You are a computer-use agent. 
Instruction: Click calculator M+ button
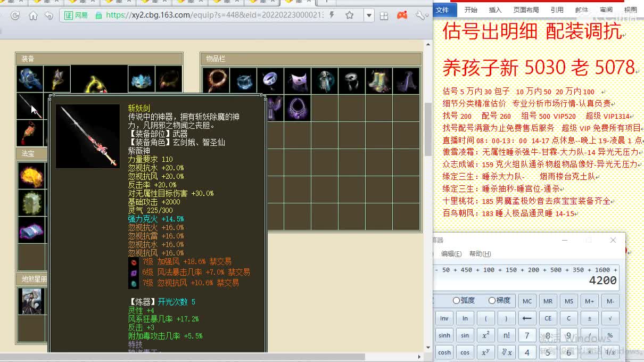589,301
